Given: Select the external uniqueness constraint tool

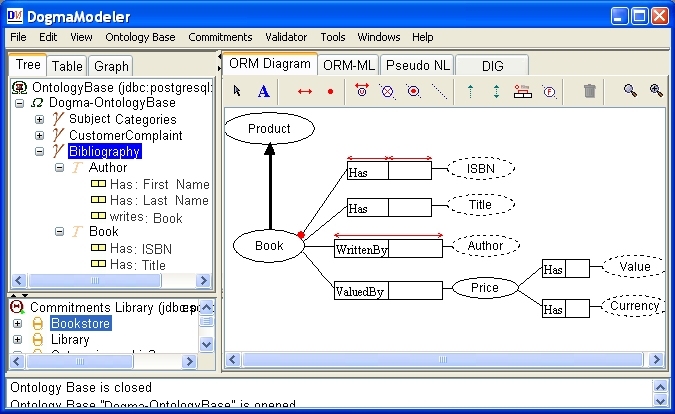Looking at the screenshot, I should tap(362, 90).
